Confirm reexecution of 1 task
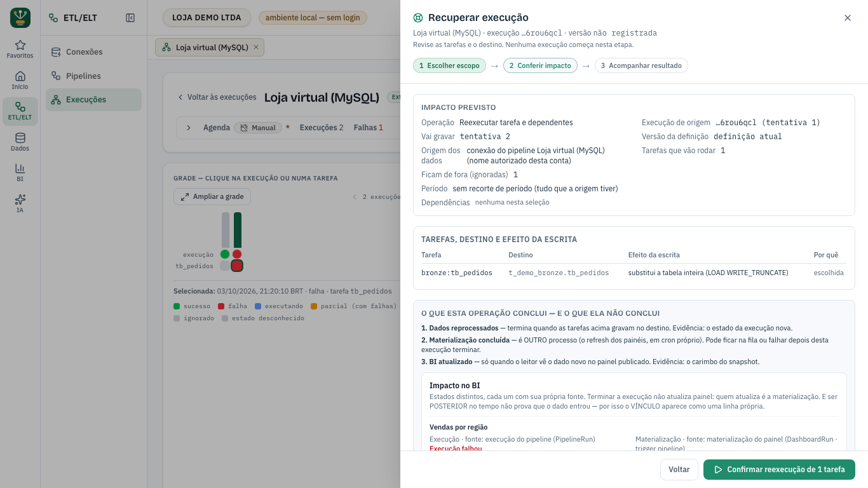The height and width of the screenshot is (488, 868). point(779,470)
